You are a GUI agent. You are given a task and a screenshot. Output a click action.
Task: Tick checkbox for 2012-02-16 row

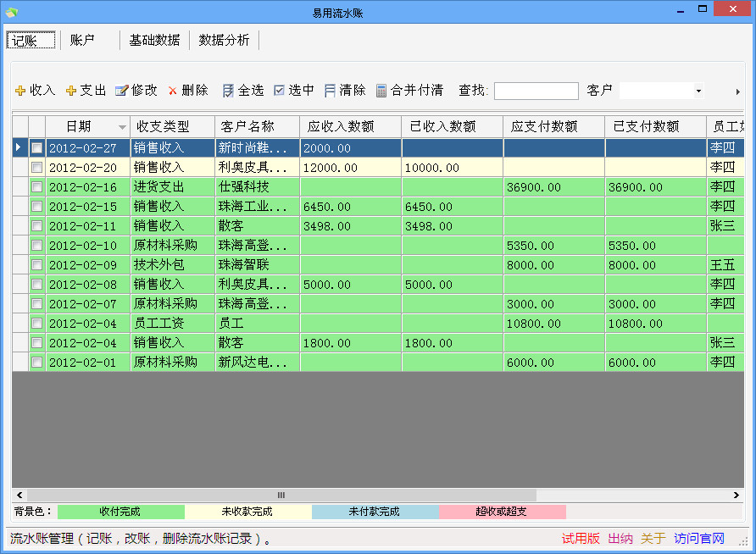coord(36,187)
